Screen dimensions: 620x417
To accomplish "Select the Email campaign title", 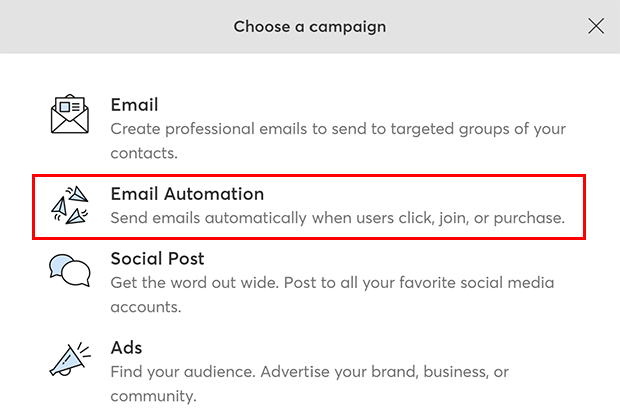I will coord(134,105).
